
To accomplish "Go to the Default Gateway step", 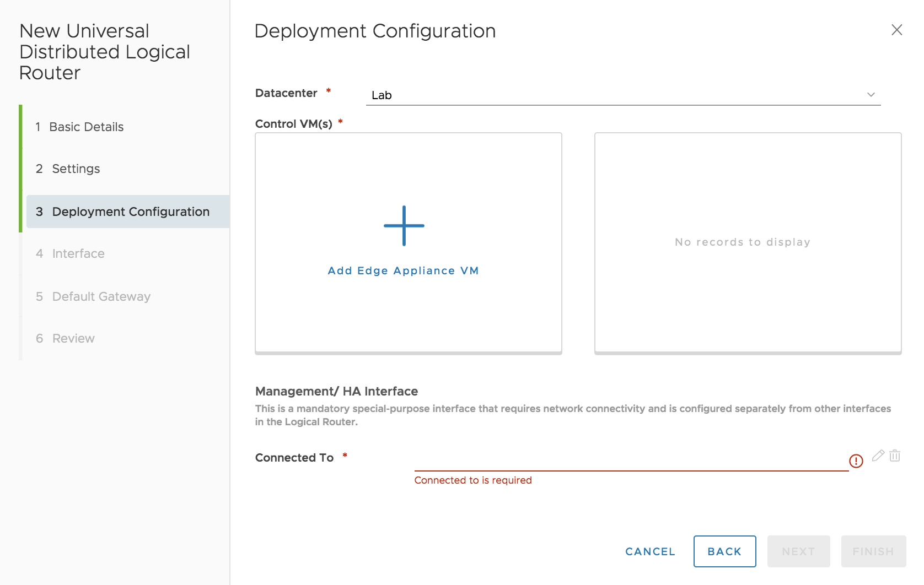I will (101, 296).
